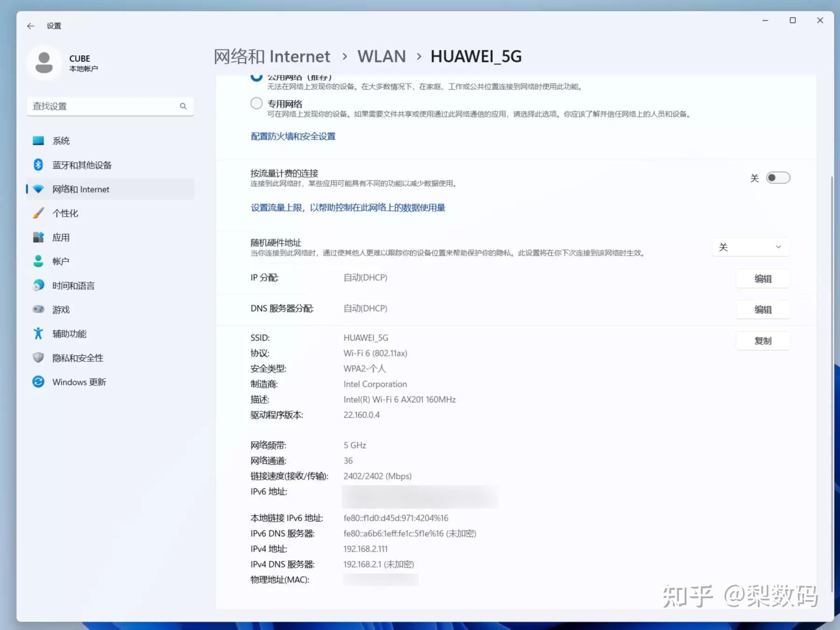Open the 游戏 settings section
Viewport: 840px width, 630px height.
coord(61,309)
